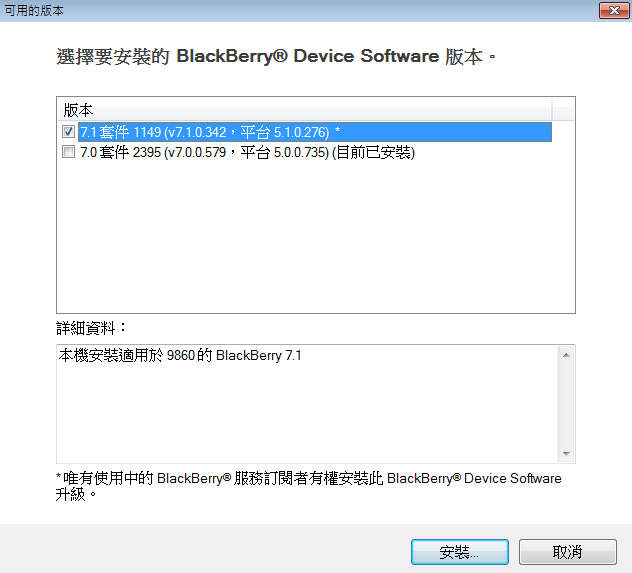This screenshot has height=573, width=632.
Task: Click the 詳細資料 label
Action: (91, 328)
